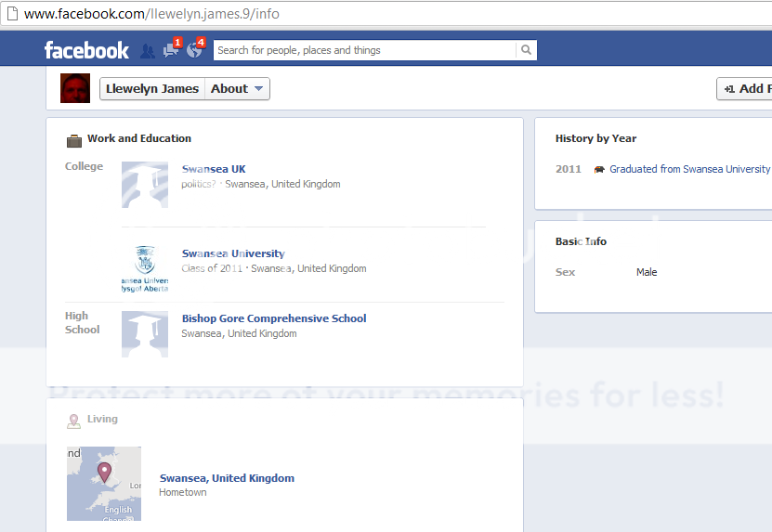The image size is (772, 532).
Task: Open the Swansea UK college link
Action: click(x=214, y=169)
